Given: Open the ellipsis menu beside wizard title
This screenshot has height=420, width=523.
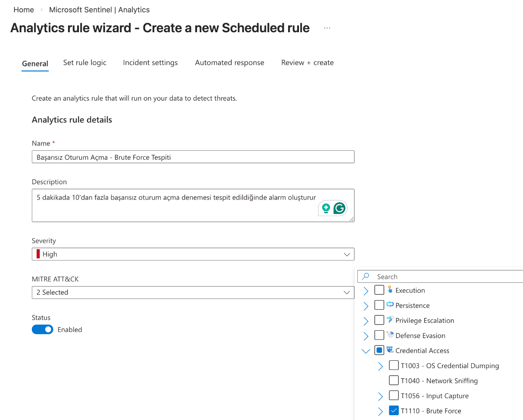Looking at the screenshot, I should [327, 28].
